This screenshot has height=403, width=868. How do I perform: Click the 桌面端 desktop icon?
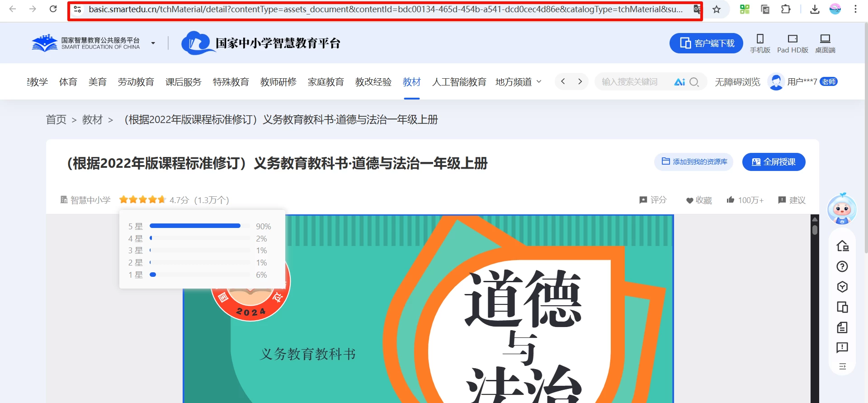tap(825, 39)
